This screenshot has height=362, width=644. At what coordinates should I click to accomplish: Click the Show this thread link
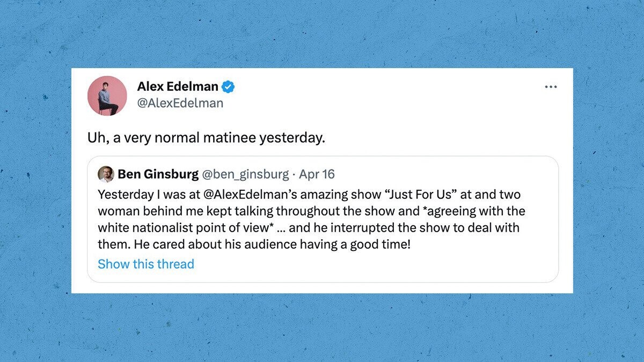(x=146, y=264)
